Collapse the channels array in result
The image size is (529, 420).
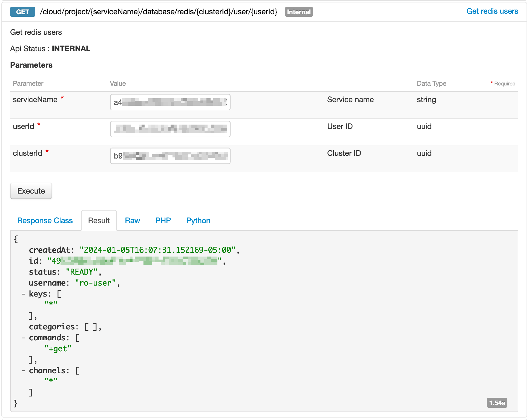pyautogui.click(x=24, y=371)
